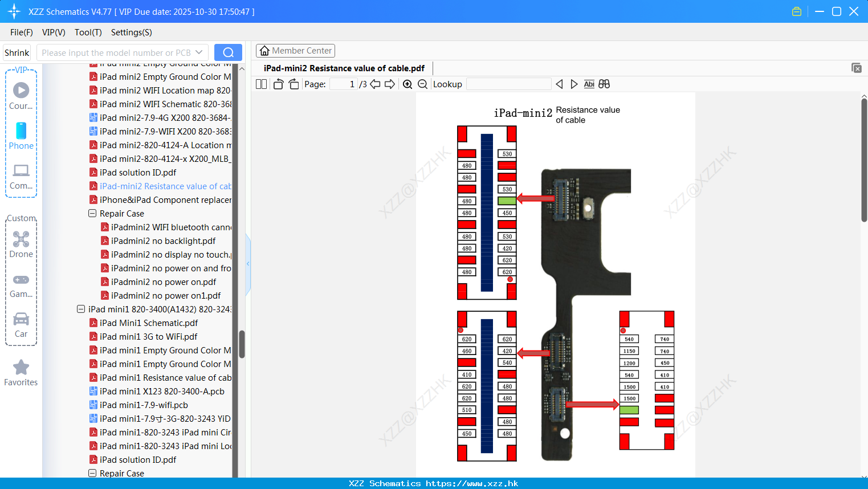
Task: Open iPhone&iPad Component replacement file
Action: (x=160, y=199)
